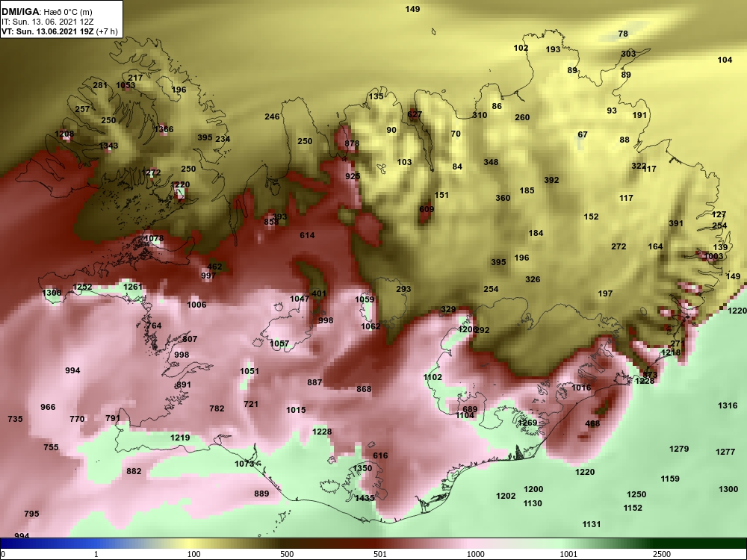Click the map value '887'
Viewport: 747px width, 560px height.
pyautogui.click(x=315, y=382)
